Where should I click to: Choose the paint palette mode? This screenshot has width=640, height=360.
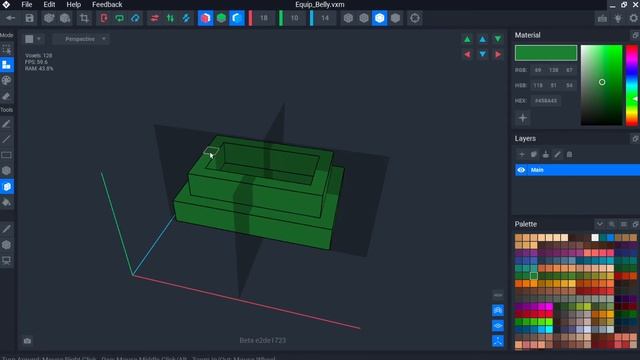pyautogui.click(x=7, y=80)
